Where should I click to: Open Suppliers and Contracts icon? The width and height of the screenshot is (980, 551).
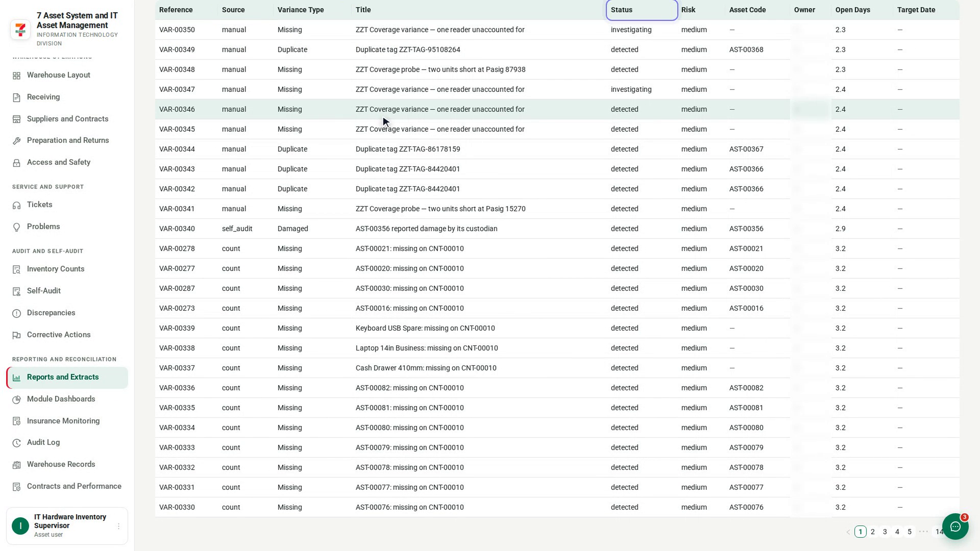pyautogui.click(x=16, y=119)
